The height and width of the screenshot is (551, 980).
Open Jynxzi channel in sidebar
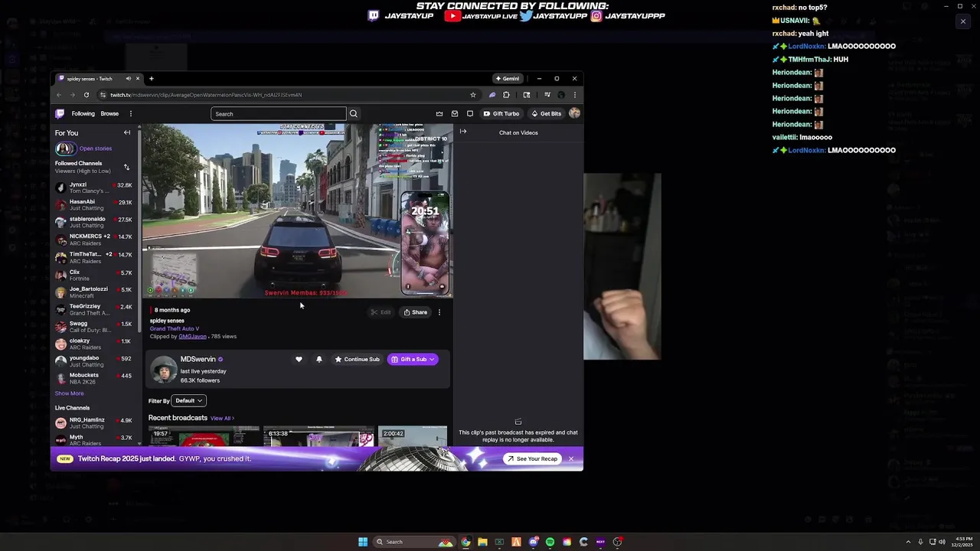click(93, 187)
